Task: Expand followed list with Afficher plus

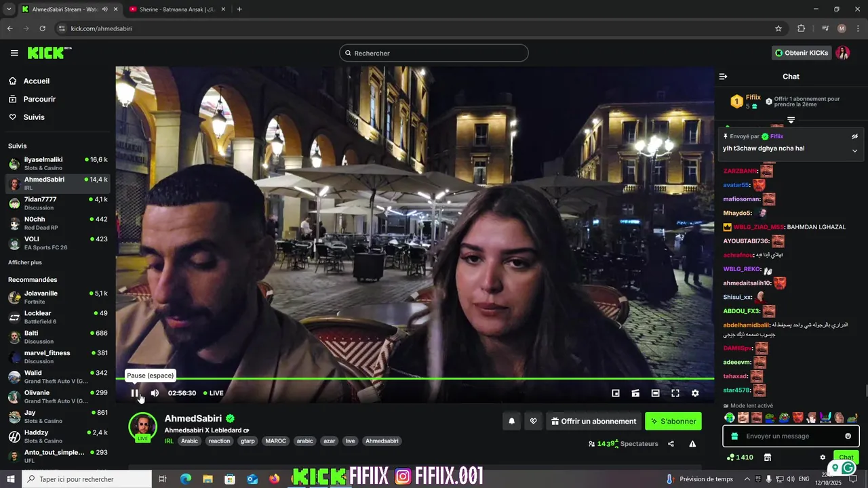Action: (25, 262)
